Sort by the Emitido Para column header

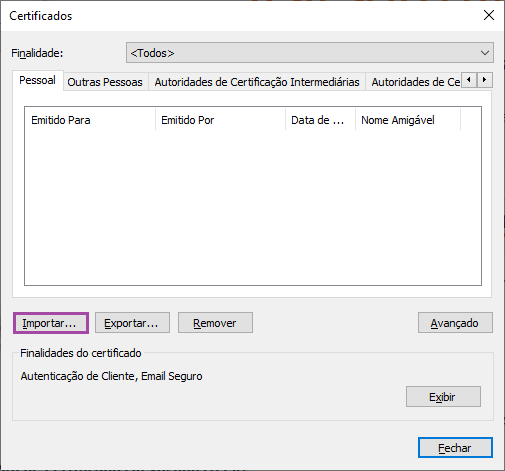(x=90, y=120)
